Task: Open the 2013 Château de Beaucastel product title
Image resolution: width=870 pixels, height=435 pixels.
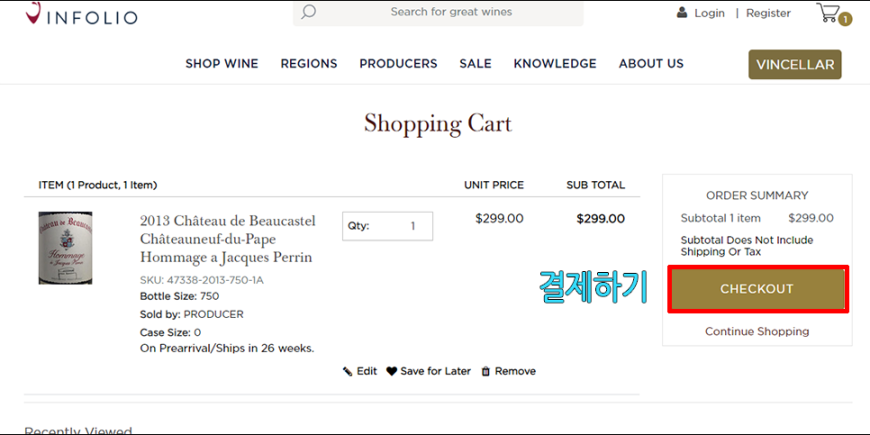Action: pyautogui.click(x=227, y=239)
